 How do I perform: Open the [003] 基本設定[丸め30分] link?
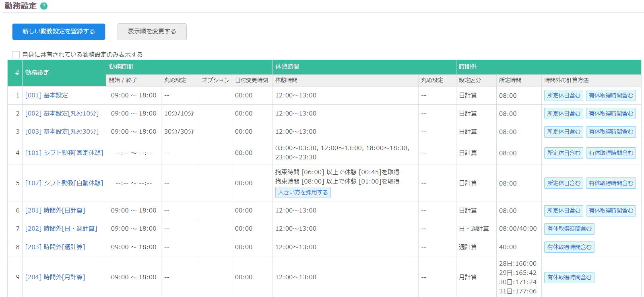62,132
